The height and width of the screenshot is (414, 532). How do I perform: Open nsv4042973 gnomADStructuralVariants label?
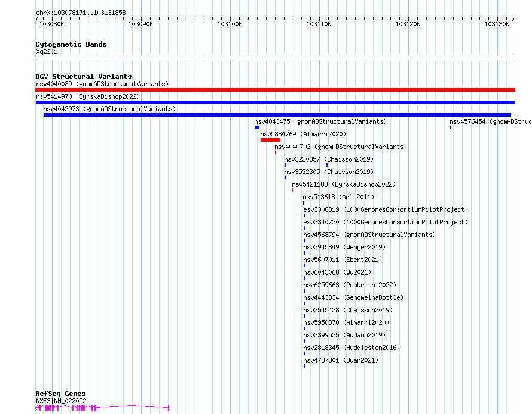click(109, 109)
